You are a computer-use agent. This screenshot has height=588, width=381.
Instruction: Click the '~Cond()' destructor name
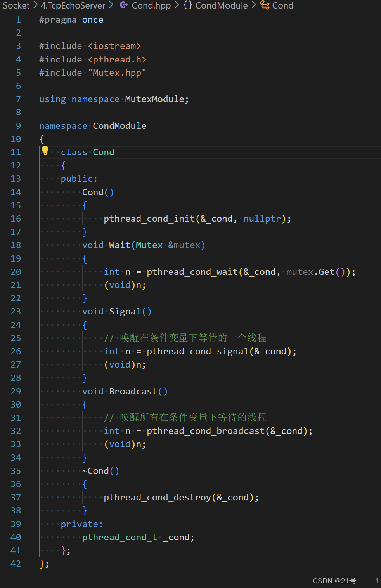pos(95,471)
